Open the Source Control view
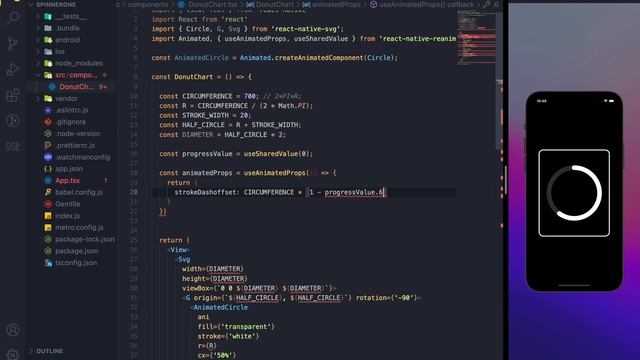 (13, 43)
